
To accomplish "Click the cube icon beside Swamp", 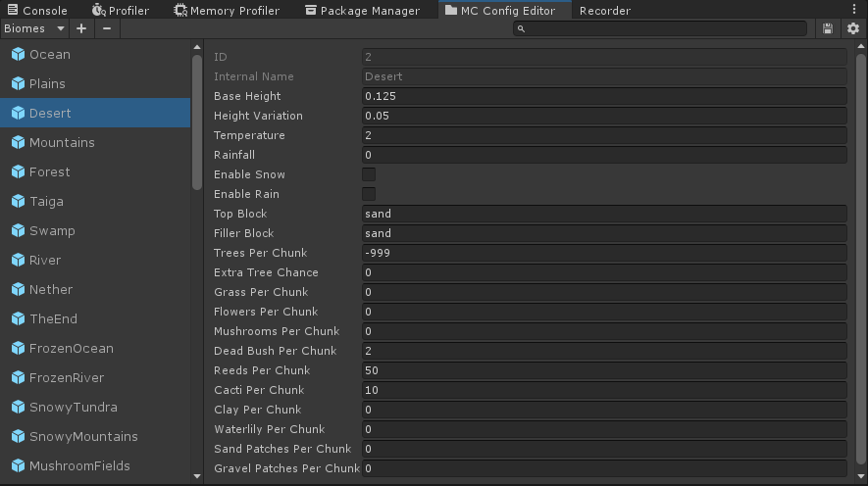I will pos(19,230).
